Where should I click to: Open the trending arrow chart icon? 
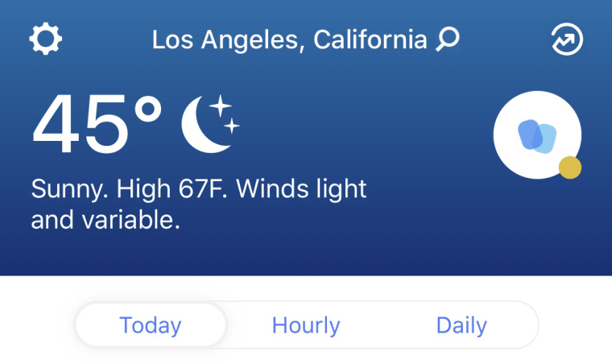click(x=567, y=39)
